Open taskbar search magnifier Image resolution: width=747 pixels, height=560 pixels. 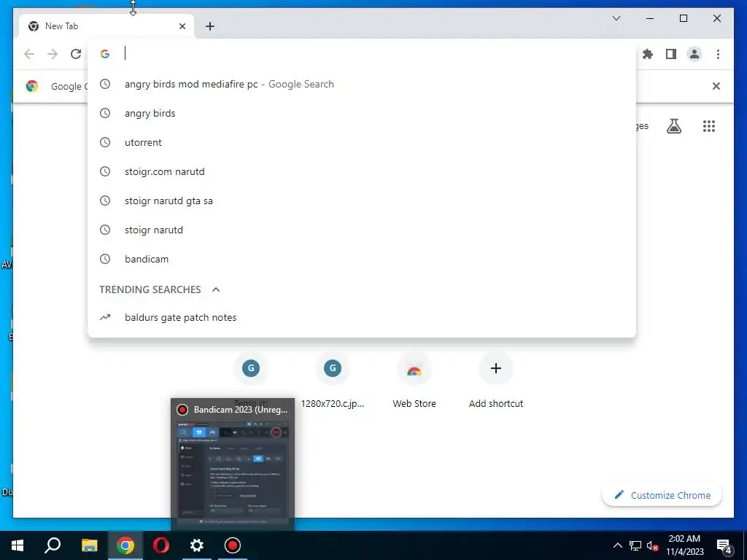click(x=53, y=545)
